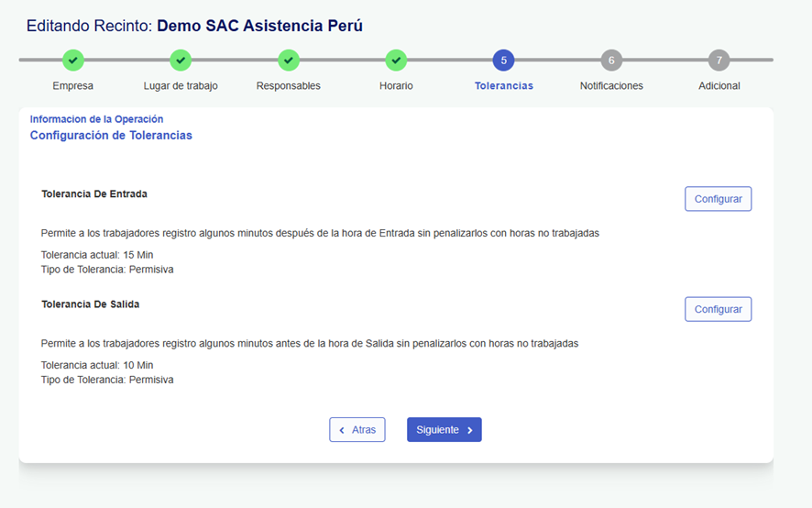The width and height of the screenshot is (812, 508).
Task: Open the Adicional step label
Action: [719, 86]
